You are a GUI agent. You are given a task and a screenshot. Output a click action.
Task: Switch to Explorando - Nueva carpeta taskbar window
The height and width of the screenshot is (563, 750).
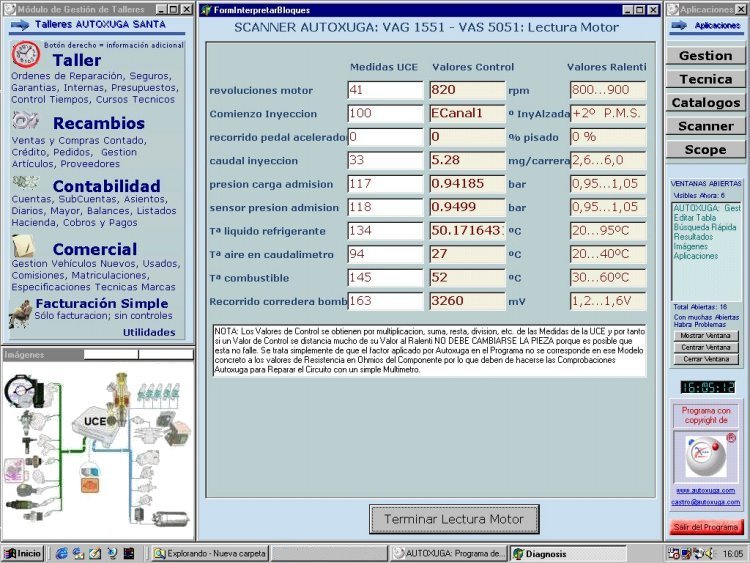pos(210,553)
